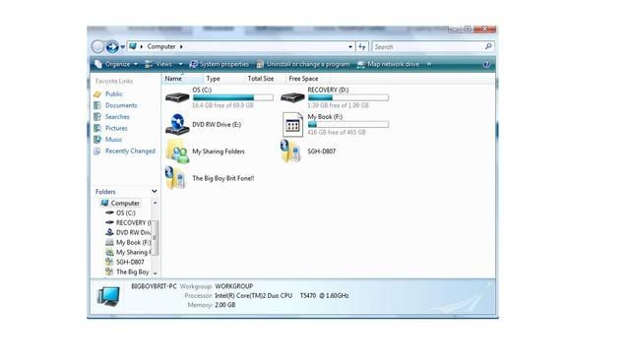
Task: Click the Documents favorite link icon
Action: pyautogui.click(x=97, y=105)
